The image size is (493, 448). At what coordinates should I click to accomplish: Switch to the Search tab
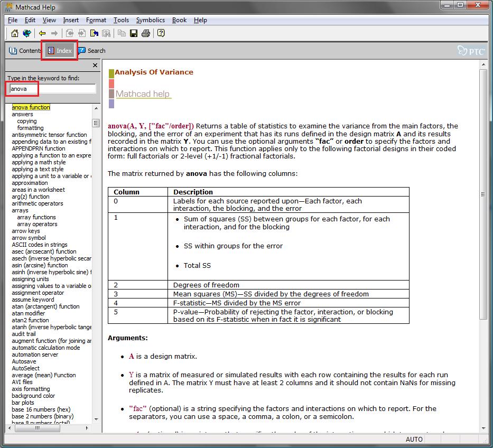(x=92, y=51)
